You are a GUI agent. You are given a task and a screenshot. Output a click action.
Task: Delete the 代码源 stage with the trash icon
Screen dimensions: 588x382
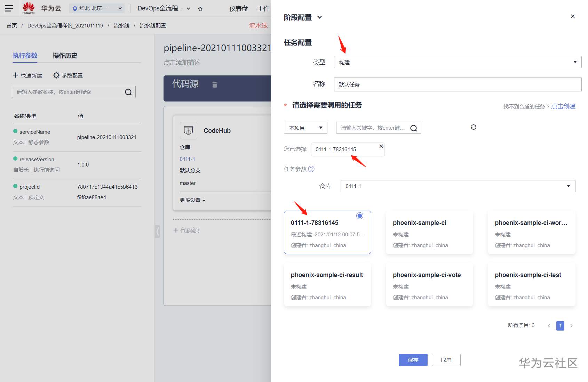tap(215, 84)
